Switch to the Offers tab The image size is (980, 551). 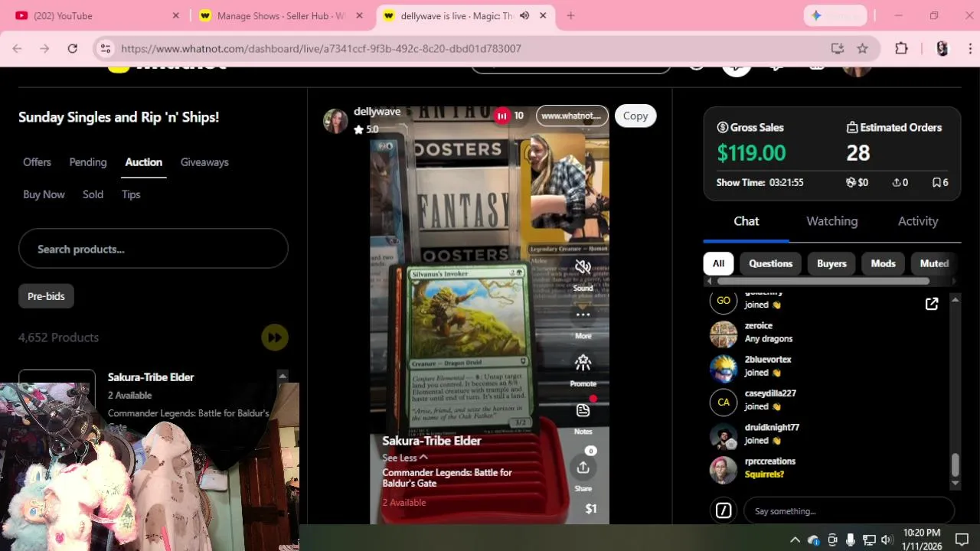(37, 162)
